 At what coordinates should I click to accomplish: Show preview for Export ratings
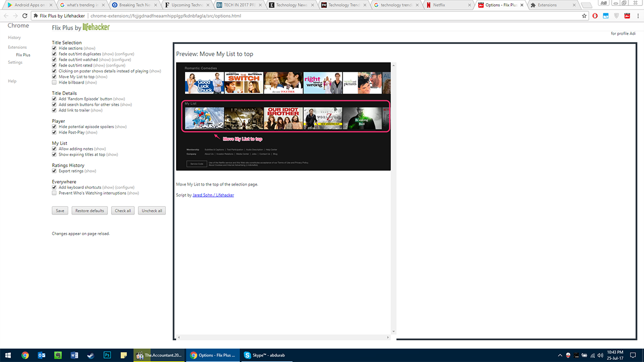tap(90, 171)
